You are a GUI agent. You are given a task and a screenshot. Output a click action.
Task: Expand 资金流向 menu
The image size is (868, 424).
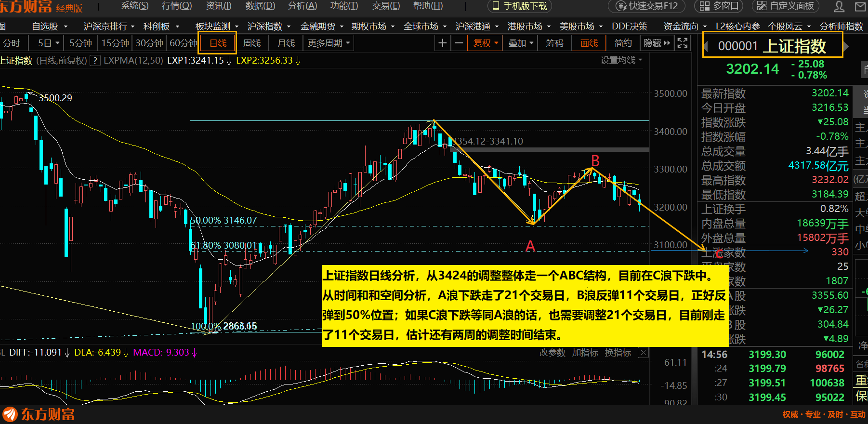pyautogui.click(x=685, y=26)
